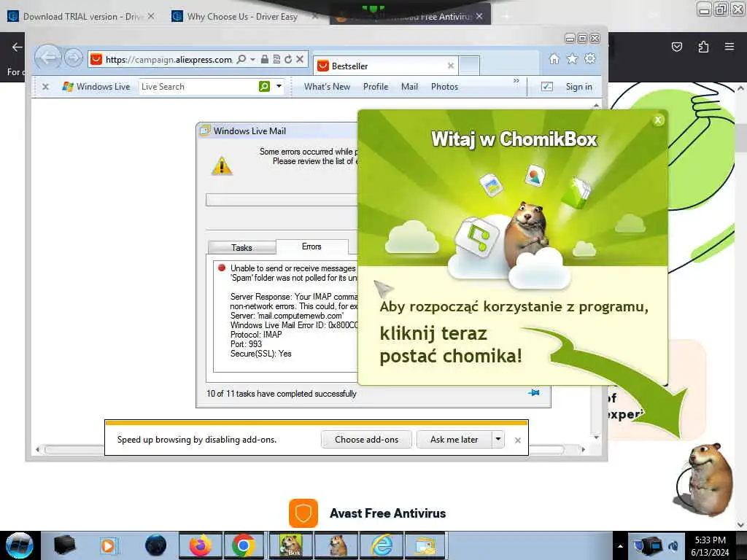
Task: Open Firefox from the taskbar
Action: pyautogui.click(x=201, y=545)
